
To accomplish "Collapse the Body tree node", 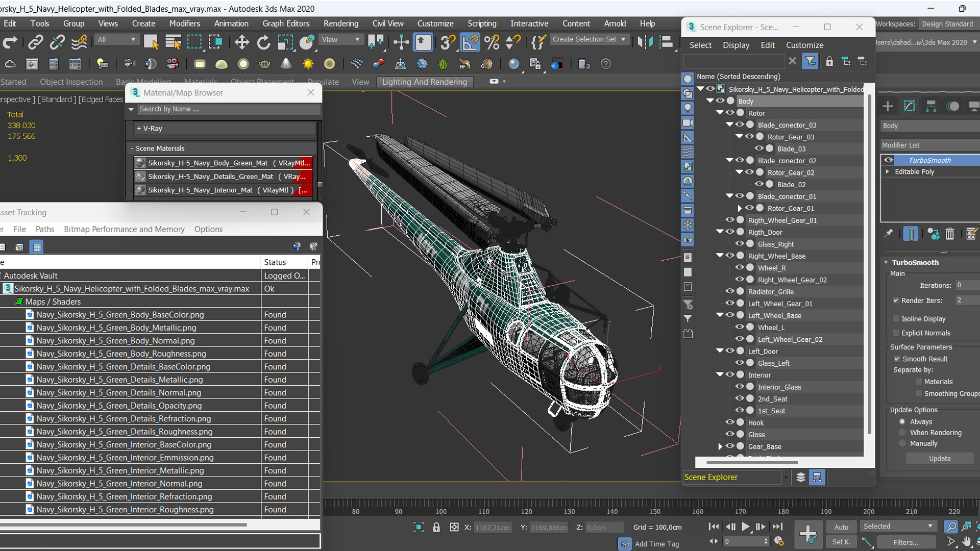I will click(x=710, y=101).
